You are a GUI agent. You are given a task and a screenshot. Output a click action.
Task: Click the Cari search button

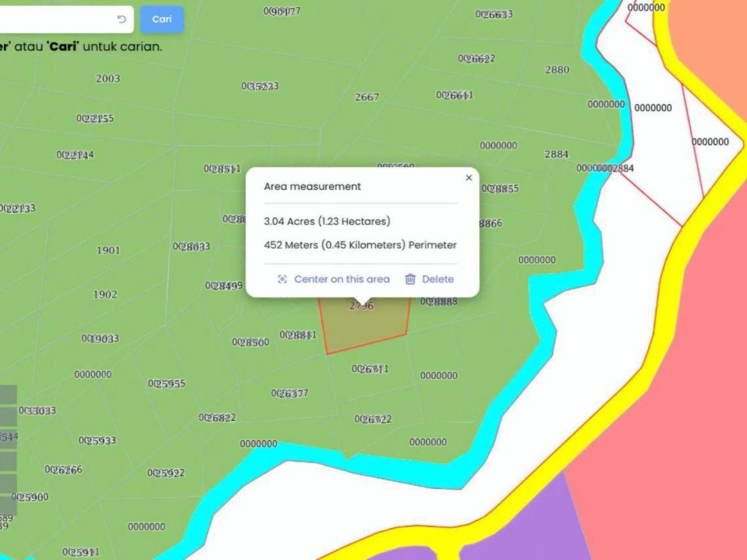(162, 20)
